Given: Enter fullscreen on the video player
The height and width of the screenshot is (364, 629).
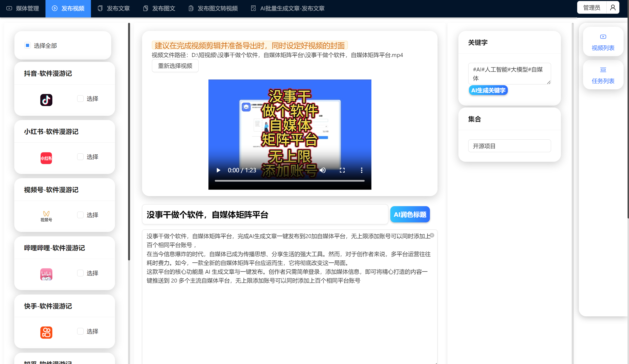Looking at the screenshot, I should click(x=342, y=170).
